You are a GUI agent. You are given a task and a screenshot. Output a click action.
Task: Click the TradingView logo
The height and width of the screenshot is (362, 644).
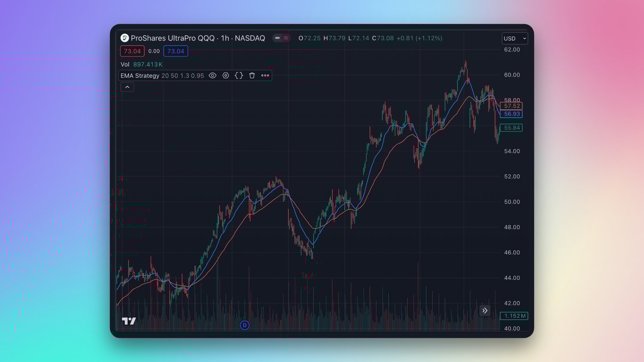[129, 321]
